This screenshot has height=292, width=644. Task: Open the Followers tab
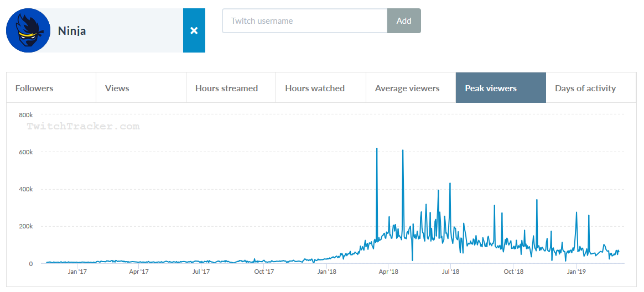(x=51, y=88)
